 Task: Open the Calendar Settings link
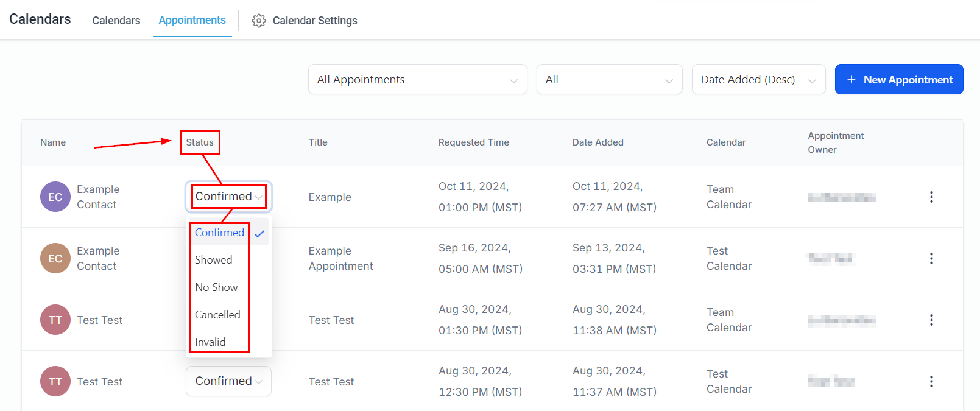point(315,21)
